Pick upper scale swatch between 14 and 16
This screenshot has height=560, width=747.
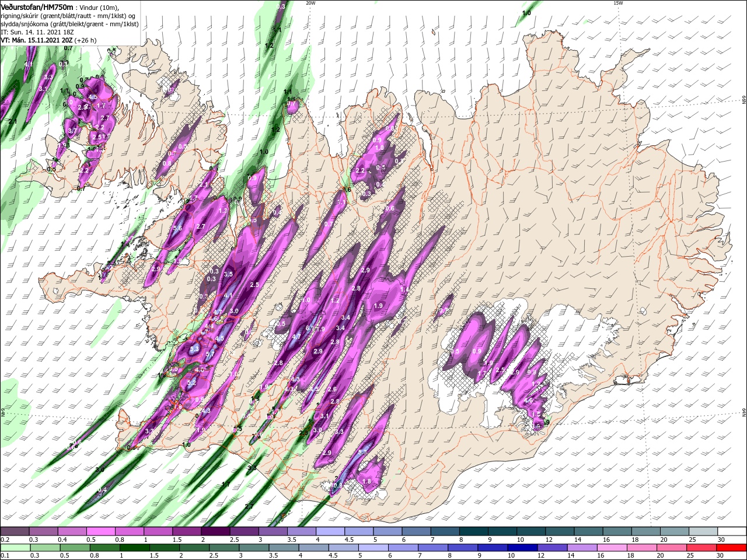tap(588, 531)
